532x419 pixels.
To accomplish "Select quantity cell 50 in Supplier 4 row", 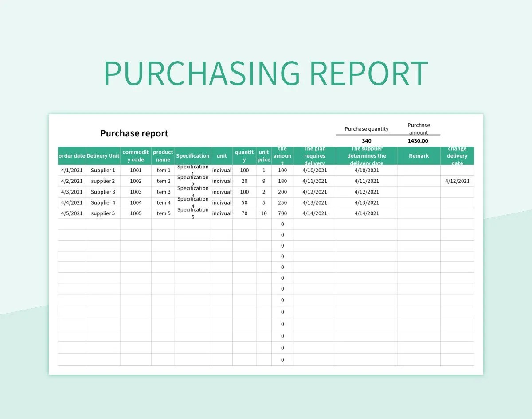I will (244, 202).
